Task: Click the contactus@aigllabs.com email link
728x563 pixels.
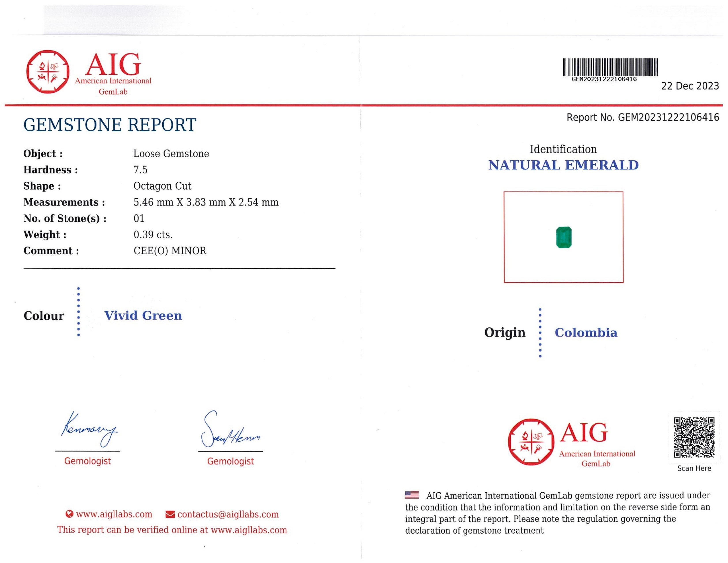Action: coord(228,514)
